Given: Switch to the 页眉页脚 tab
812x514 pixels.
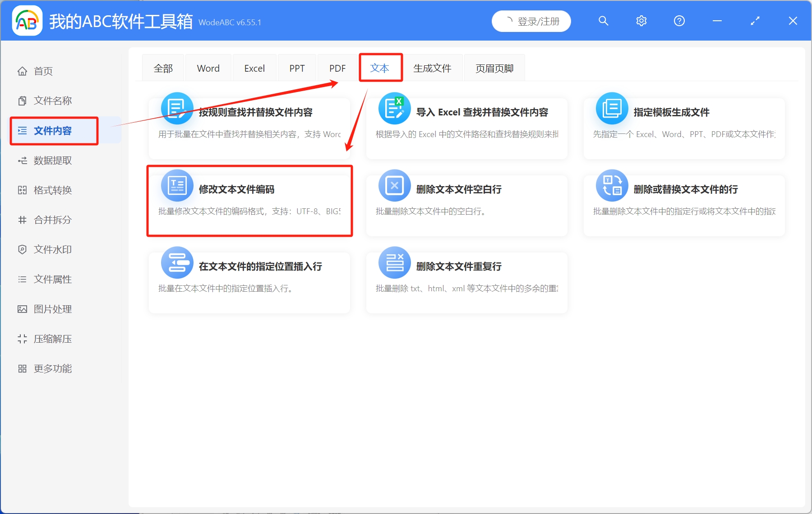Looking at the screenshot, I should click(x=494, y=68).
